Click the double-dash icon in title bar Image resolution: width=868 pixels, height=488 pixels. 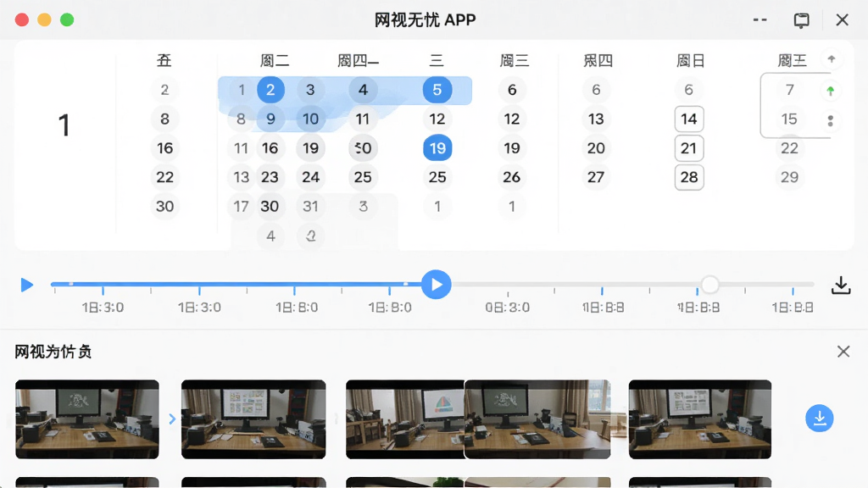pyautogui.click(x=760, y=20)
